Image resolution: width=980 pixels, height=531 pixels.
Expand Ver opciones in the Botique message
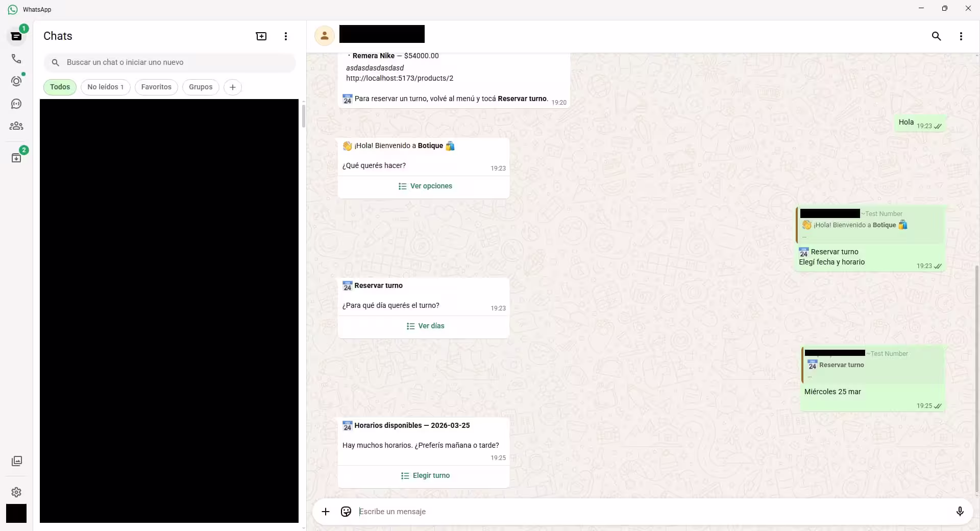click(x=425, y=186)
